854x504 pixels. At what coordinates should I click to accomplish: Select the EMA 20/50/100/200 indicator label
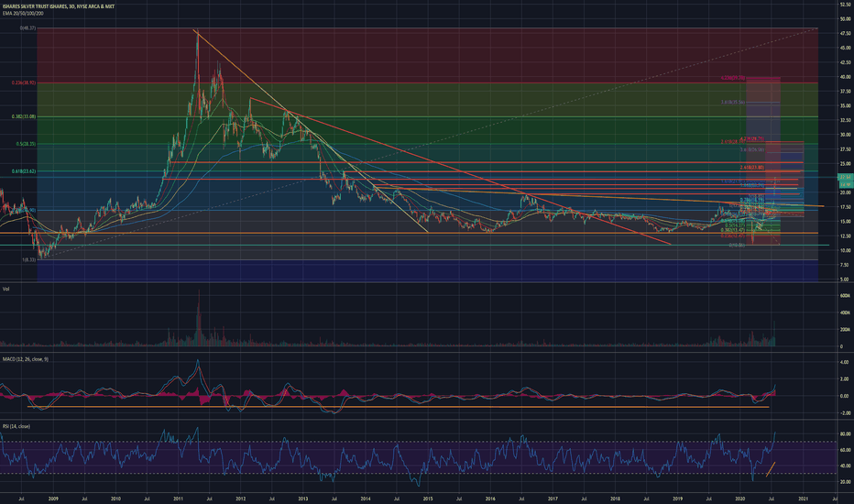pos(23,13)
